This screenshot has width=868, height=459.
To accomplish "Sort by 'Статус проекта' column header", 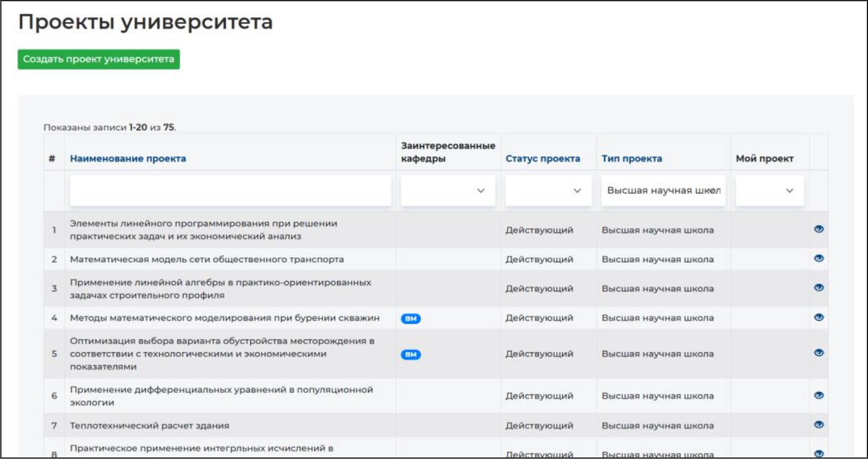I will [542, 158].
